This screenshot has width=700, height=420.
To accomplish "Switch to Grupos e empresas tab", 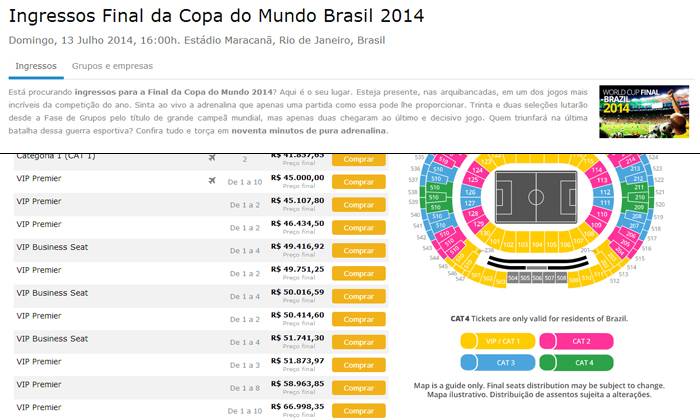I will [112, 66].
